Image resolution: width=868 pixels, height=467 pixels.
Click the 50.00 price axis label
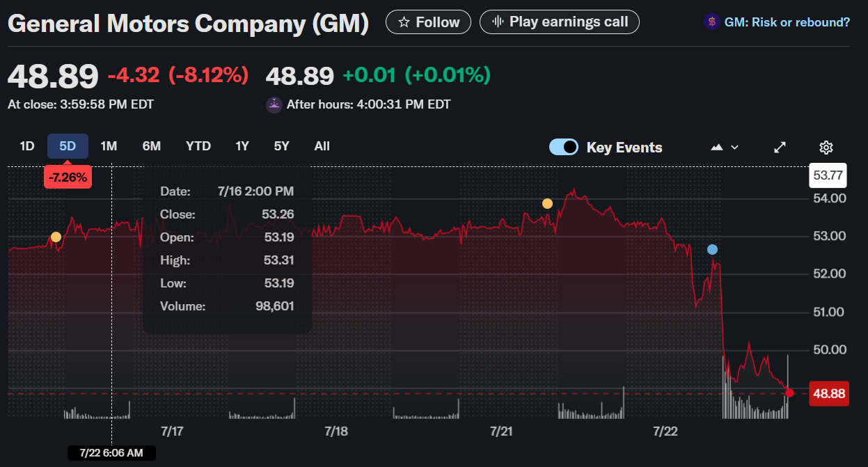pos(829,349)
